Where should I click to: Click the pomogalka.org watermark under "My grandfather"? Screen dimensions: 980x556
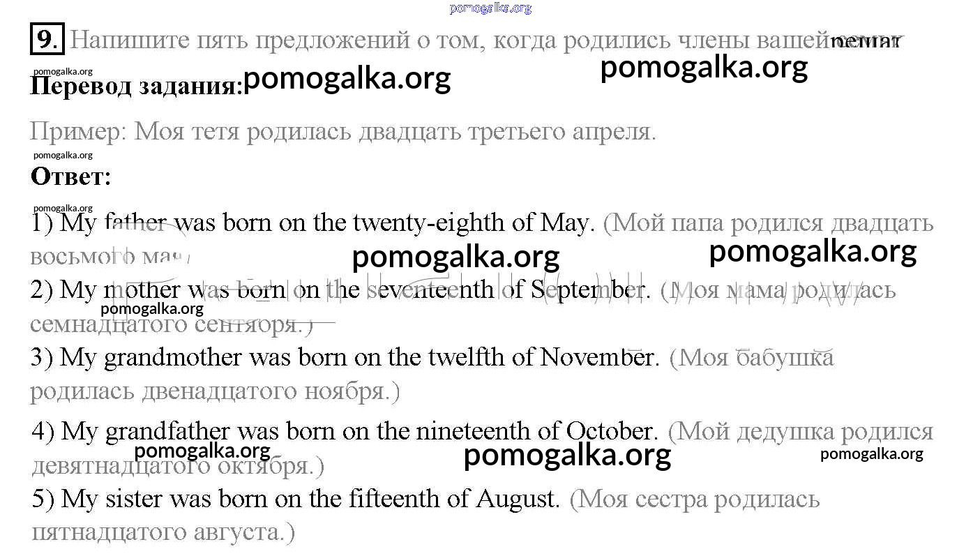point(202,451)
